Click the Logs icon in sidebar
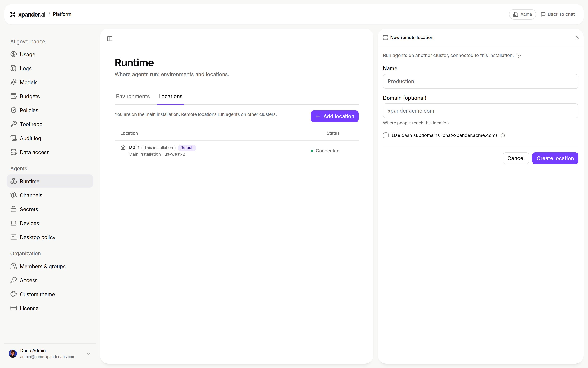The width and height of the screenshot is (588, 368). coord(14,68)
